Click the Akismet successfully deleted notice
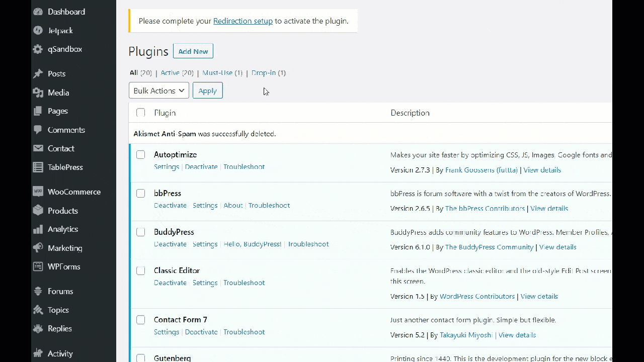The width and height of the screenshot is (644, 362). tap(205, 134)
